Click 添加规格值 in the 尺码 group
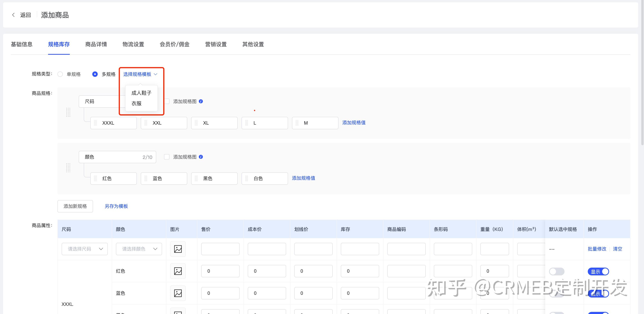The width and height of the screenshot is (644, 314). pyautogui.click(x=354, y=123)
